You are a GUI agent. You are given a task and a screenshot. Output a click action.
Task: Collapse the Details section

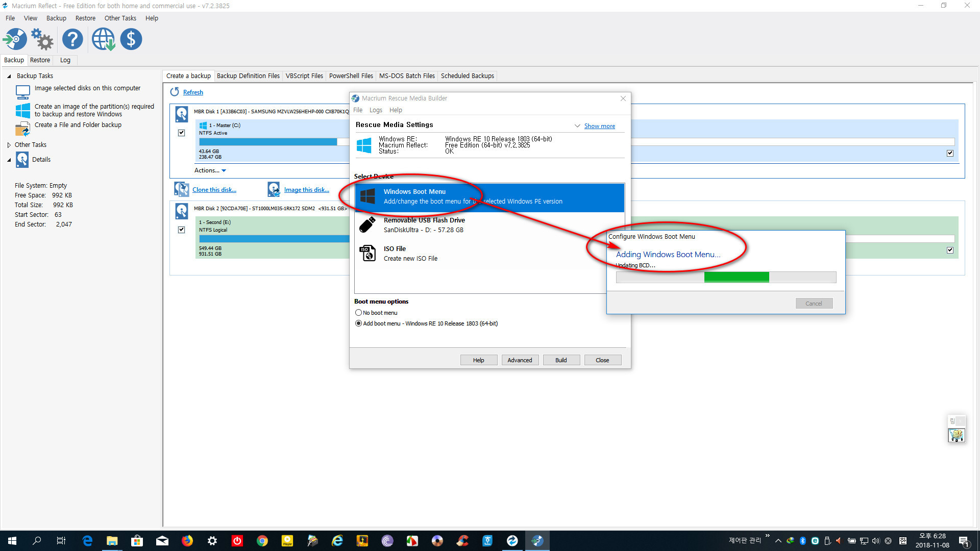point(9,160)
